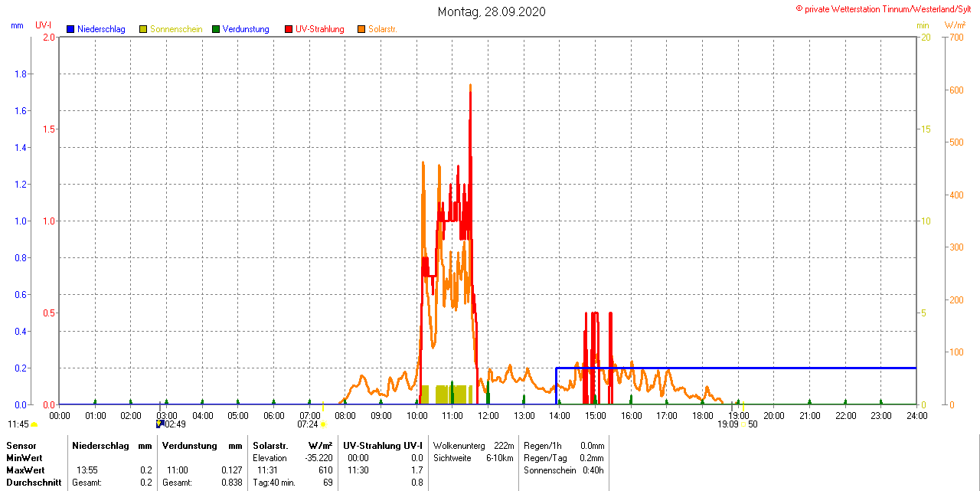
Task: Click the yellow min axis unit label
Action: [x=923, y=25]
